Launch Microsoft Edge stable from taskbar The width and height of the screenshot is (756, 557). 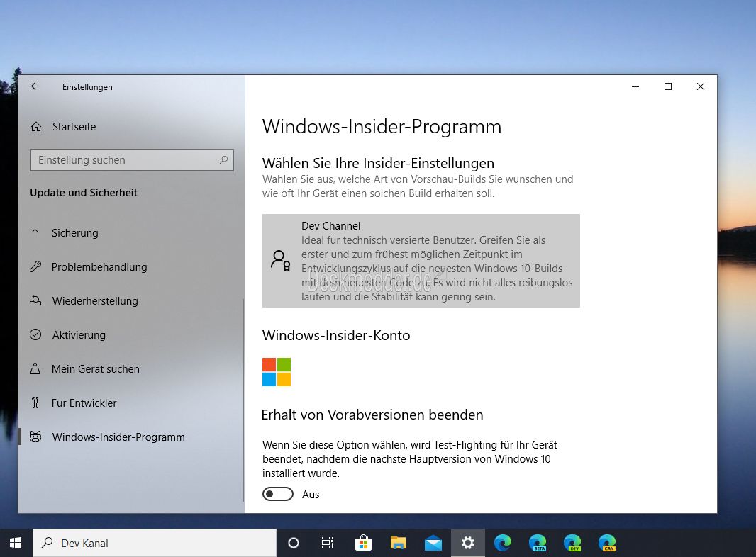pos(502,543)
